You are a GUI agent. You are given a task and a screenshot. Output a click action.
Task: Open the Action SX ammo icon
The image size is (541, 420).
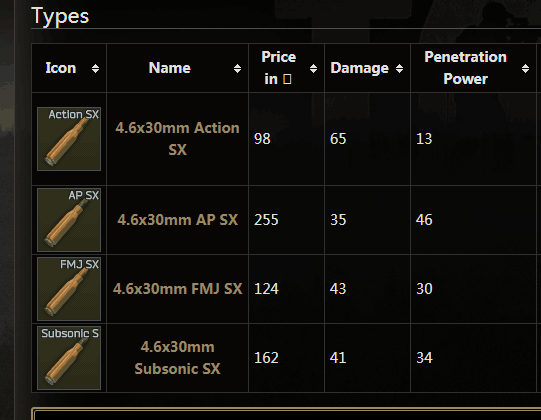tap(69, 139)
